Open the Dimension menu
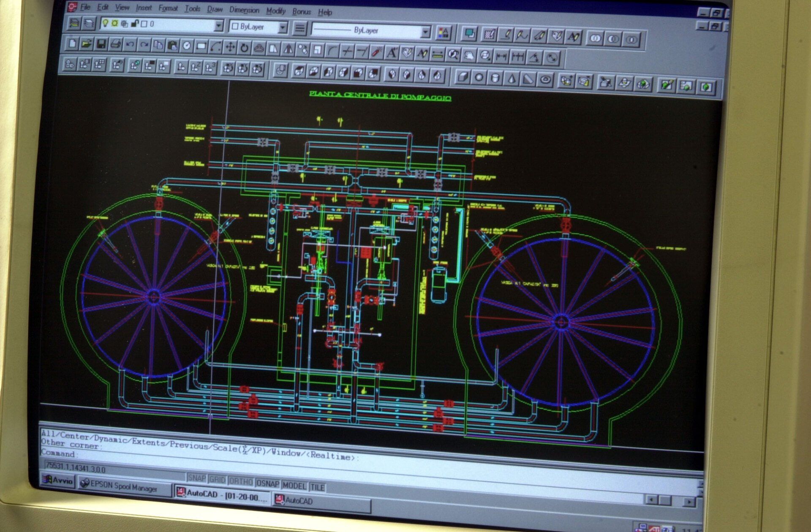The image size is (811, 532). coord(244,10)
